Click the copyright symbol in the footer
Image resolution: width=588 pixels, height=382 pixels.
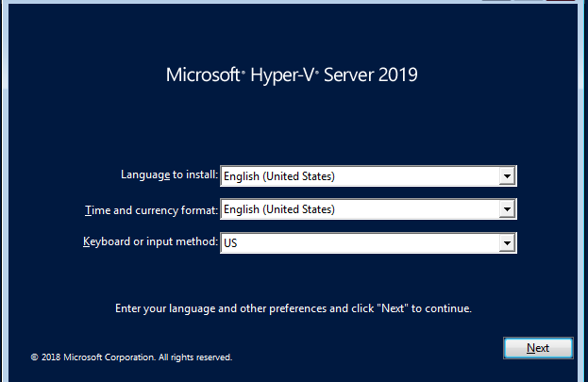34,357
